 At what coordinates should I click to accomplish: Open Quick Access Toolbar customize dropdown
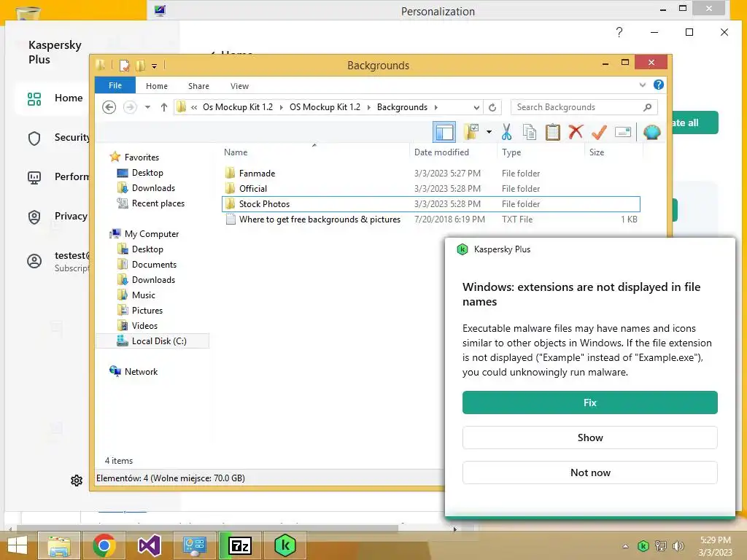(155, 66)
